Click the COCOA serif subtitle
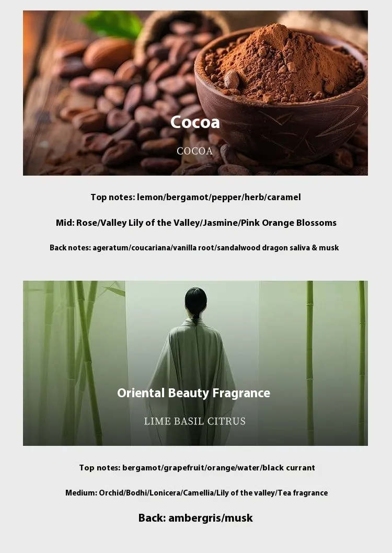Image resolution: width=392 pixels, height=553 pixels. [x=195, y=151]
